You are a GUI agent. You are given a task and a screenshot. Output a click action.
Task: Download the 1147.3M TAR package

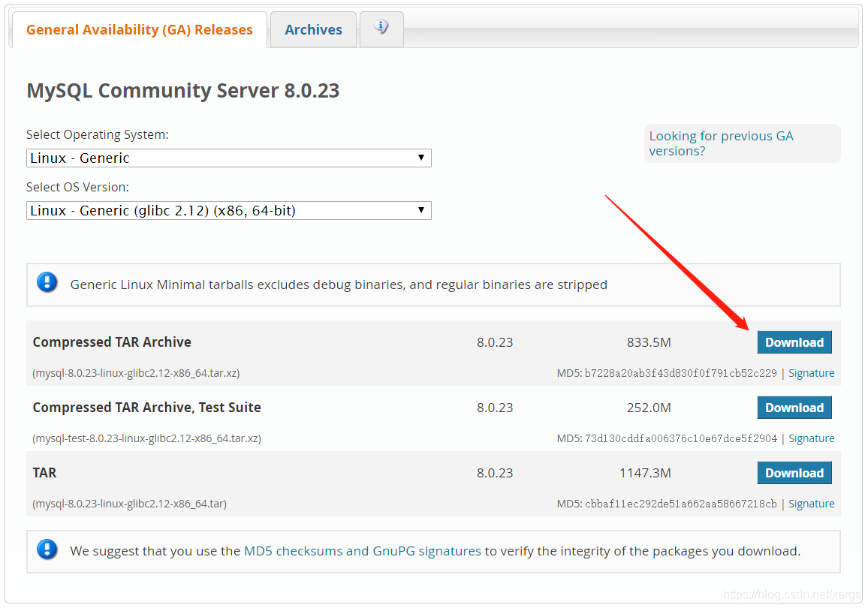coord(794,473)
